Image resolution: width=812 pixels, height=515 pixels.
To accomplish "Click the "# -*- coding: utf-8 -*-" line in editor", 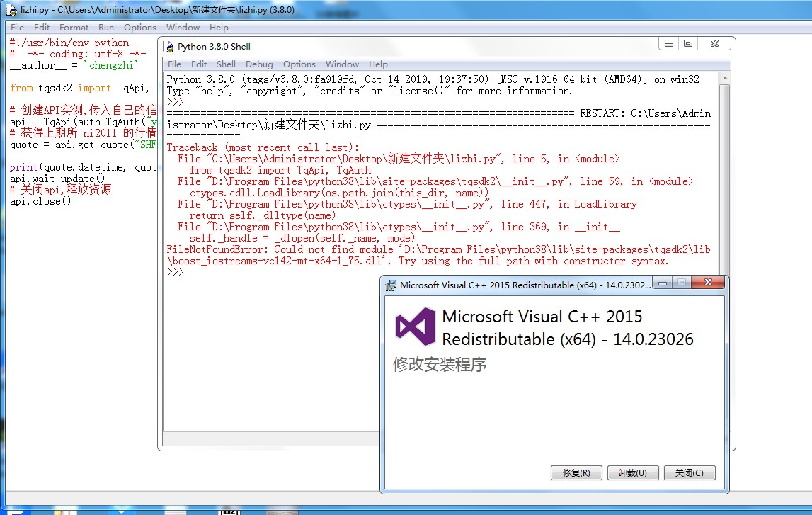I will pyautogui.click(x=78, y=54).
